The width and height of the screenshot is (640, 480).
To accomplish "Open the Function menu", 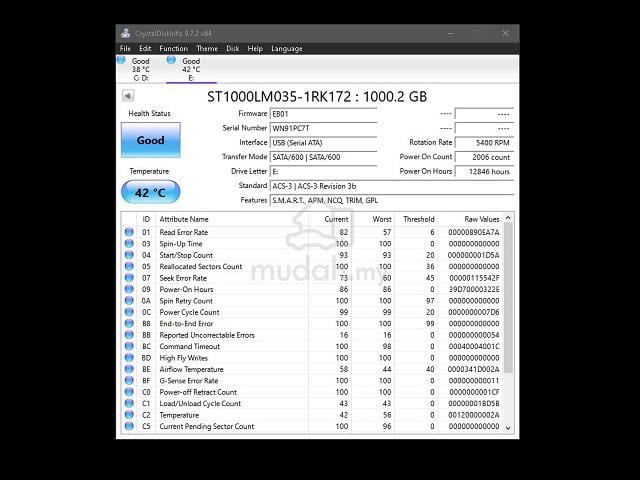I will [173, 49].
